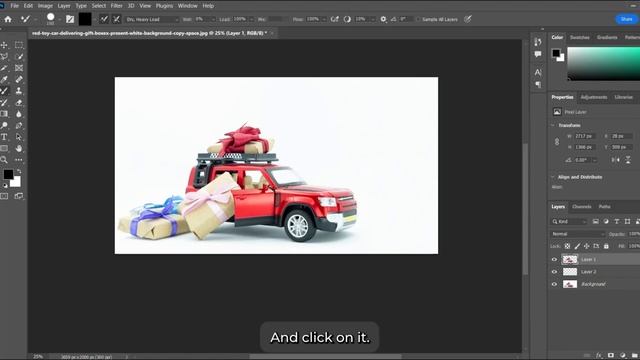This screenshot has width=640, height=360.
Task: Select the Eraser tool
Action: [19, 102]
